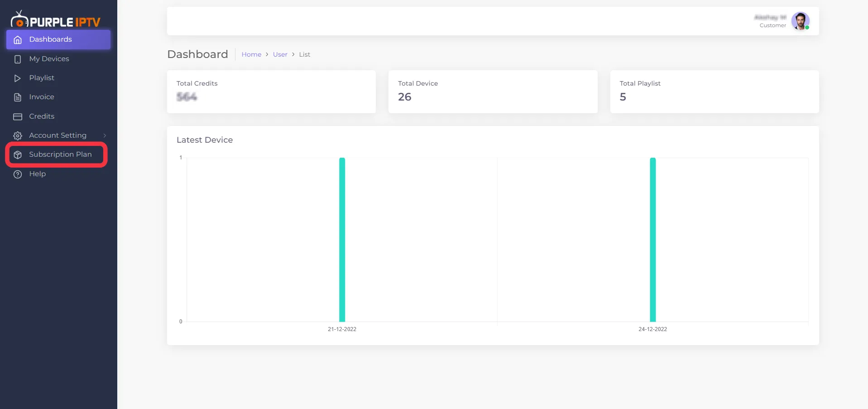Click the List breadcrumb text

[304, 54]
